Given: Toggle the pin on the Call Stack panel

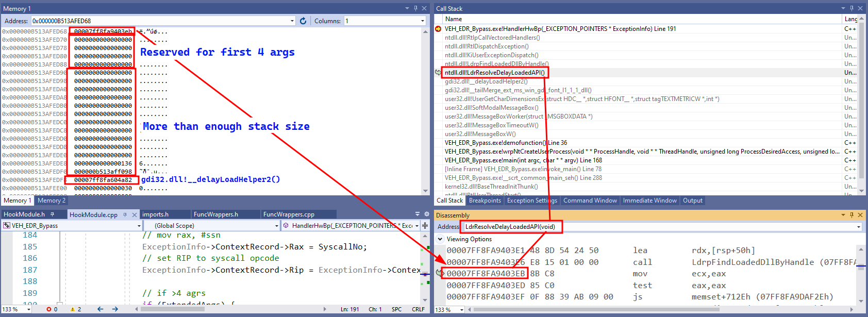Looking at the screenshot, I should [x=852, y=8].
